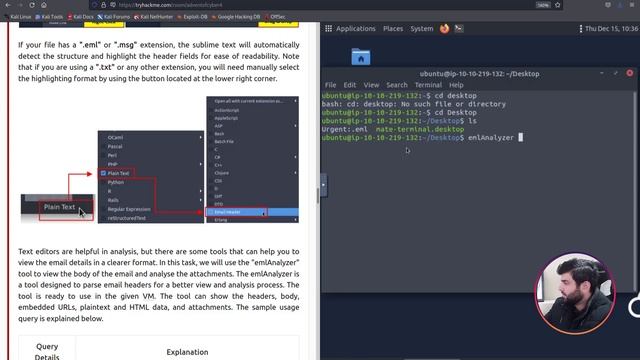Open the Places menu in the VM panel
The height and width of the screenshot is (360, 640).
[x=393, y=29]
